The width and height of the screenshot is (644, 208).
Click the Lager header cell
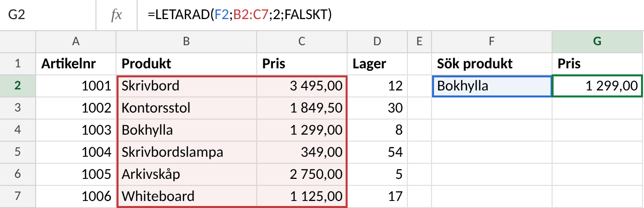(377, 64)
